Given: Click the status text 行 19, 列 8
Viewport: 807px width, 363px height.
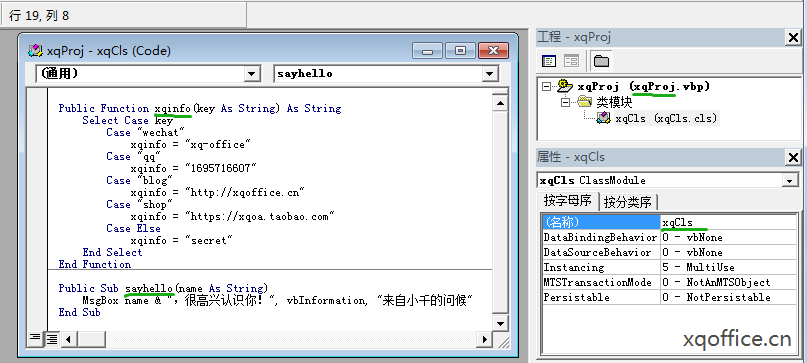Looking at the screenshot, I should tap(39, 15).
